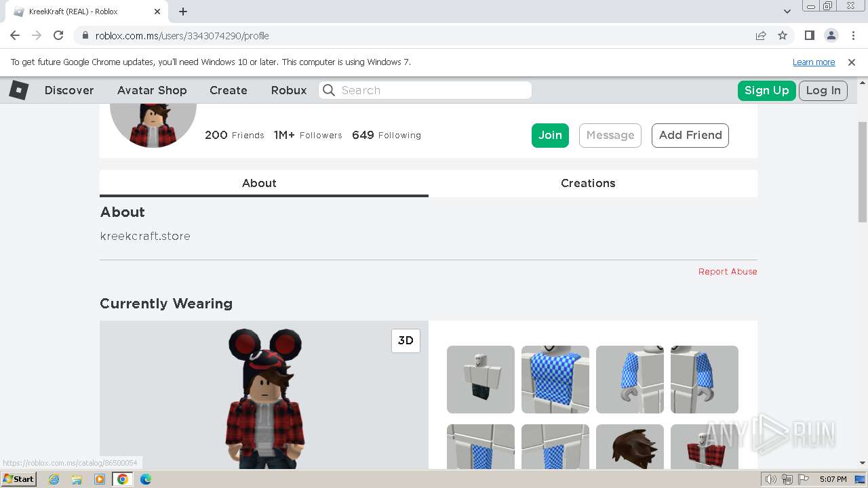Open the Avatar Shop menu item

(x=152, y=90)
